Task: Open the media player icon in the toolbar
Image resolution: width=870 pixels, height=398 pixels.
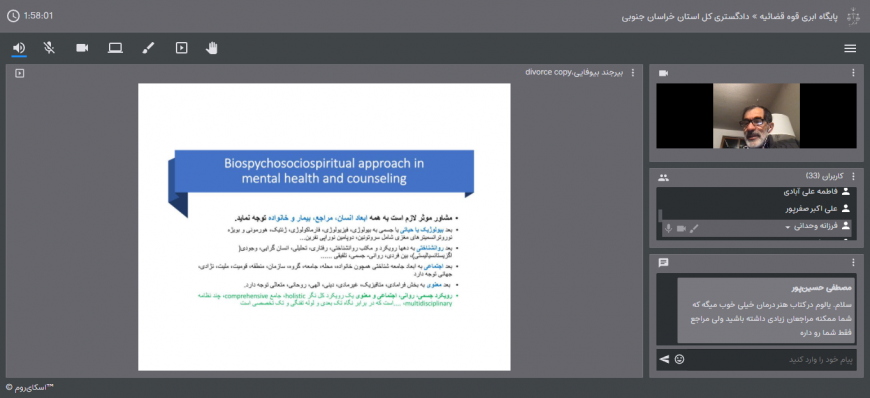Action: [x=181, y=48]
